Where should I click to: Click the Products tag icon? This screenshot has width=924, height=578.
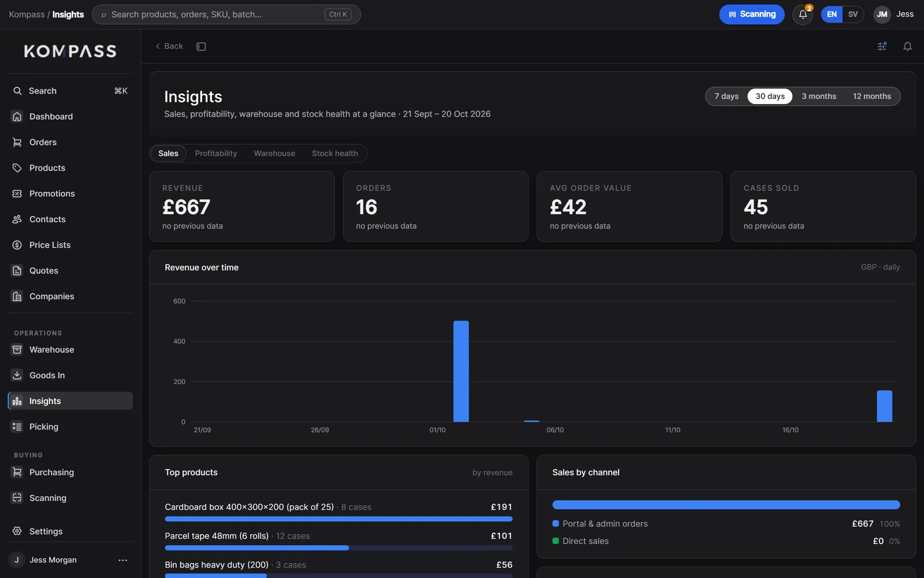(x=17, y=168)
